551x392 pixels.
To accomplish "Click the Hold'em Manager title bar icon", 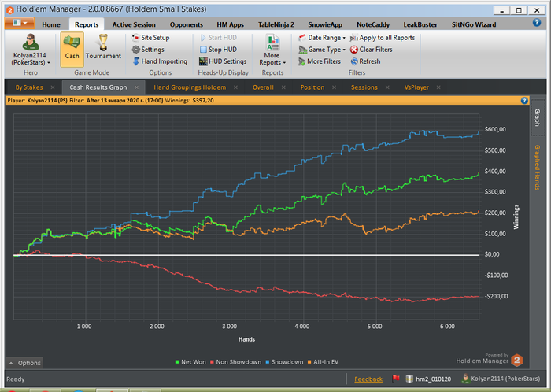I will pos(10,9).
